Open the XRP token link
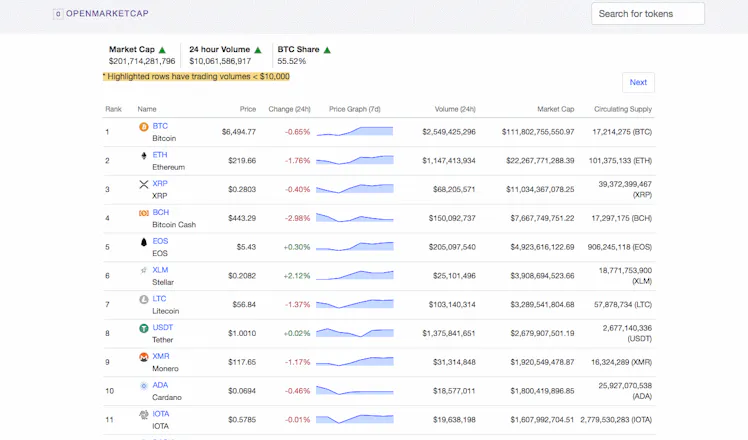 pyautogui.click(x=160, y=183)
